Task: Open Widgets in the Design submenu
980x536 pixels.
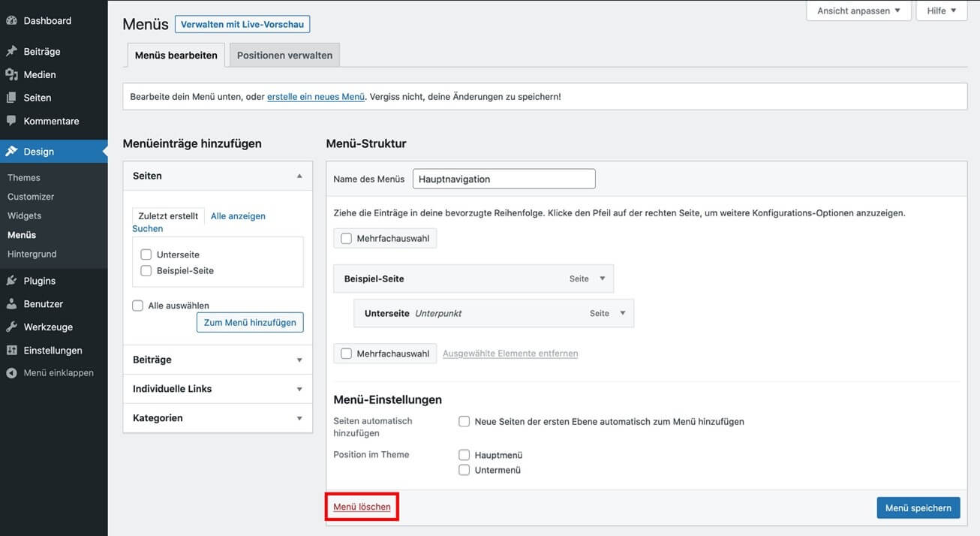Action: (x=25, y=215)
